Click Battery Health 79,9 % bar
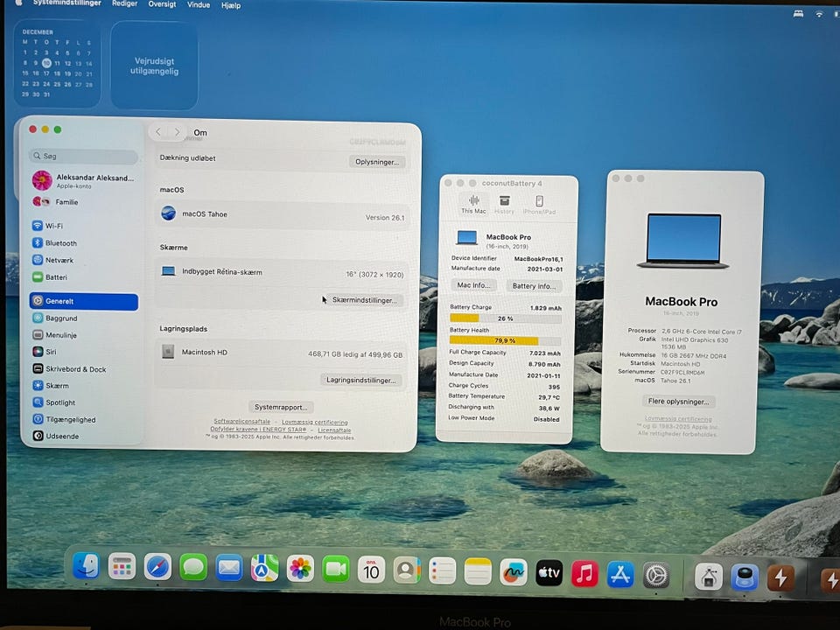The width and height of the screenshot is (840, 630). click(x=505, y=340)
